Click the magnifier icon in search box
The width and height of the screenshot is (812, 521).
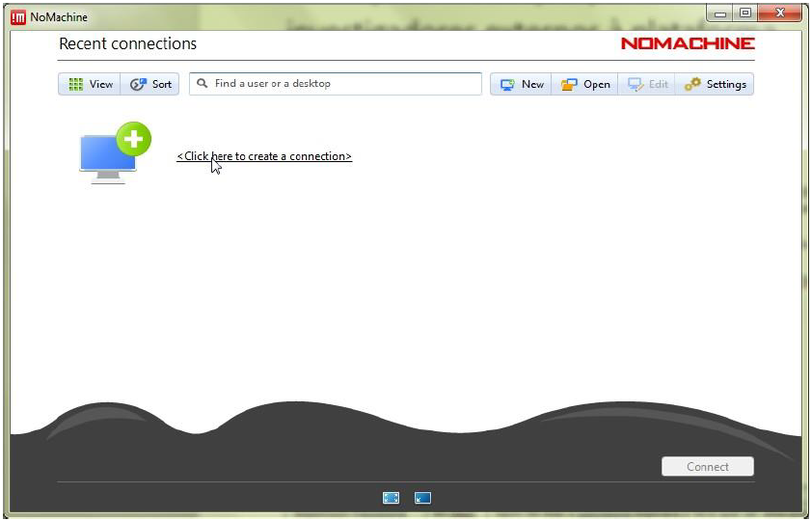pyautogui.click(x=203, y=84)
